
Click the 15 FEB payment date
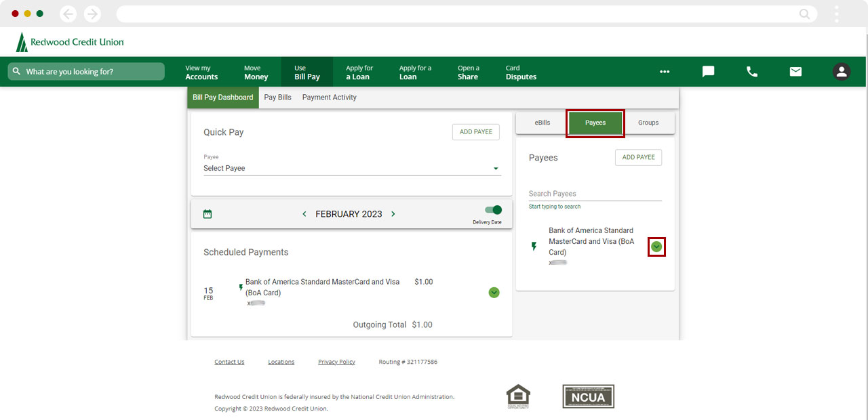(x=208, y=293)
